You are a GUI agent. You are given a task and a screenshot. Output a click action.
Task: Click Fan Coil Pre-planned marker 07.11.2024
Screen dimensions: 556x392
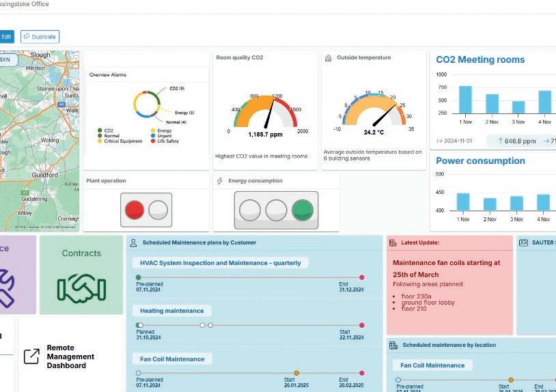[x=138, y=373]
